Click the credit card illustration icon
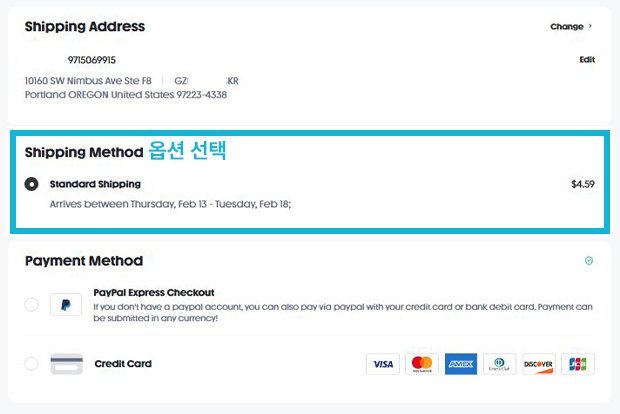Screen dimensions: 620x414 click(66, 364)
